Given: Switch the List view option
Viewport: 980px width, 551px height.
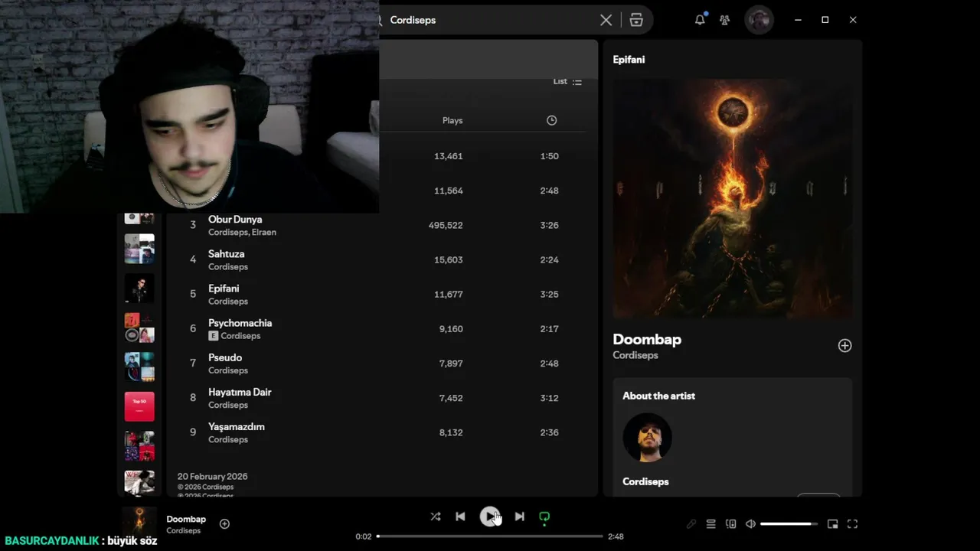Looking at the screenshot, I should pos(567,82).
